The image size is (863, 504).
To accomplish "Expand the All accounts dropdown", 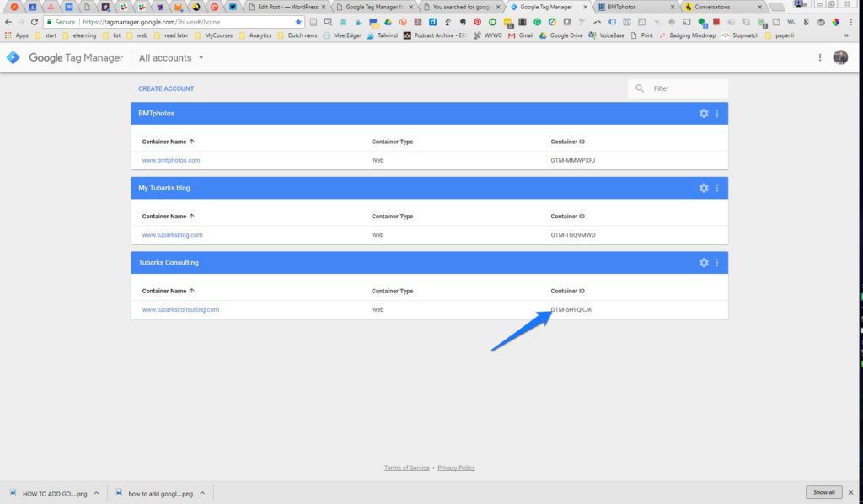I will pyautogui.click(x=201, y=58).
